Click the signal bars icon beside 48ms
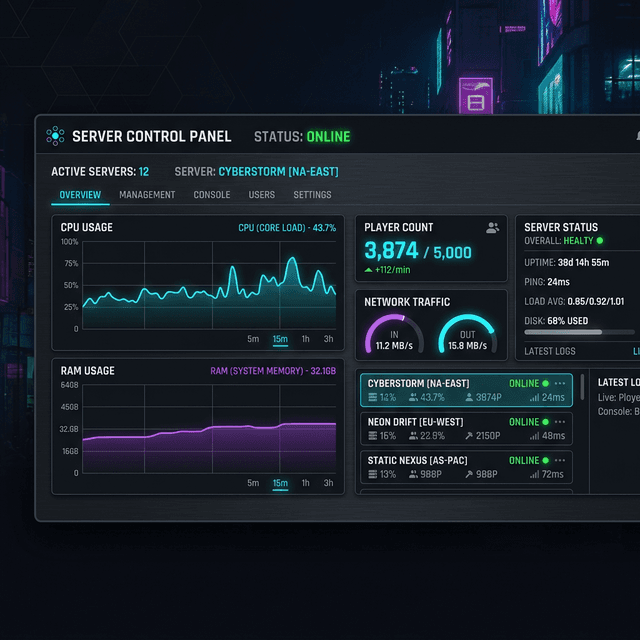 click(x=534, y=436)
